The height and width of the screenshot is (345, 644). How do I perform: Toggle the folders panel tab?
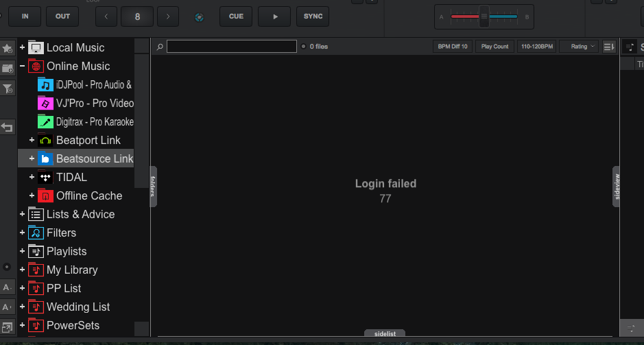tap(153, 187)
